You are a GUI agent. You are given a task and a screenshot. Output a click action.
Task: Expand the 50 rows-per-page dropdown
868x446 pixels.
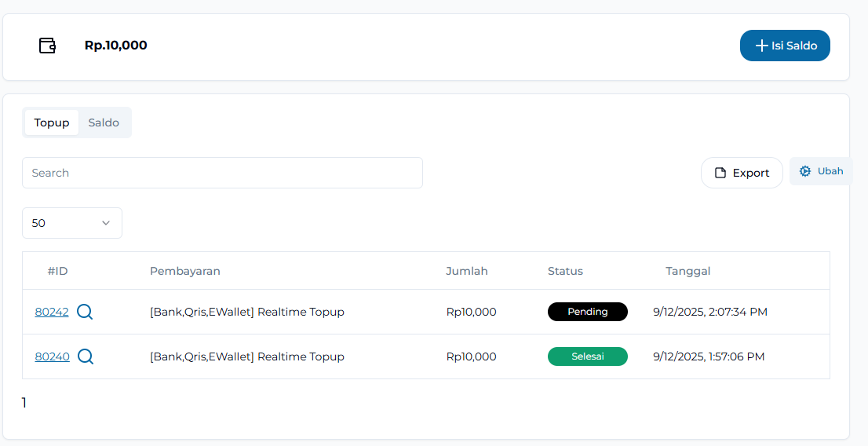pyautogui.click(x=72, y=223)
